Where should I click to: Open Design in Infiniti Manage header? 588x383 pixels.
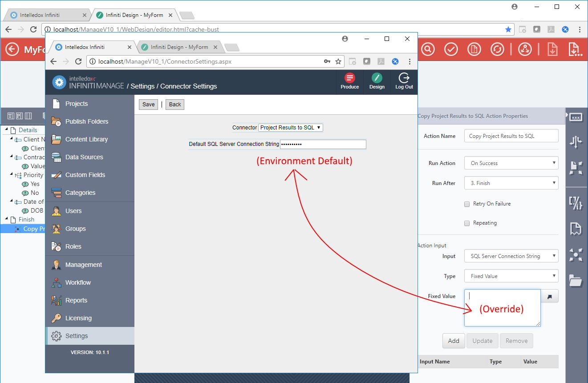click(377, 82)
